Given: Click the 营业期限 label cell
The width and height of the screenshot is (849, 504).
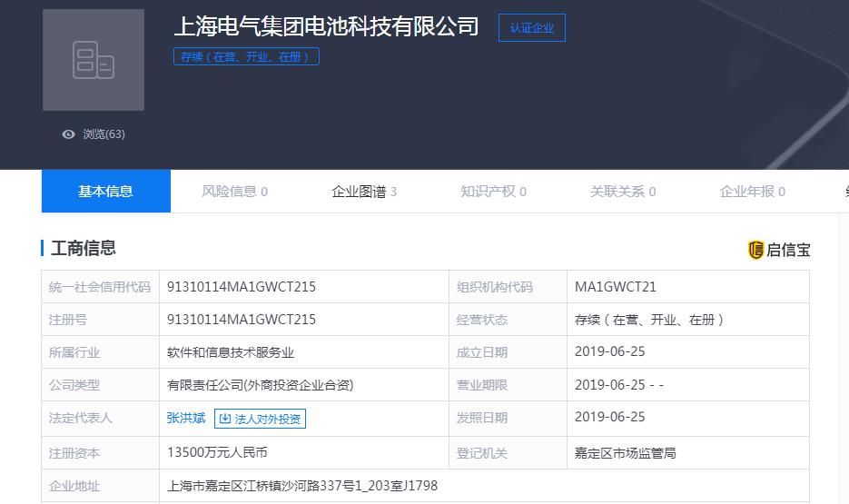Looking at the screenshot, I should pyautogui.click(x=508, y=385).
